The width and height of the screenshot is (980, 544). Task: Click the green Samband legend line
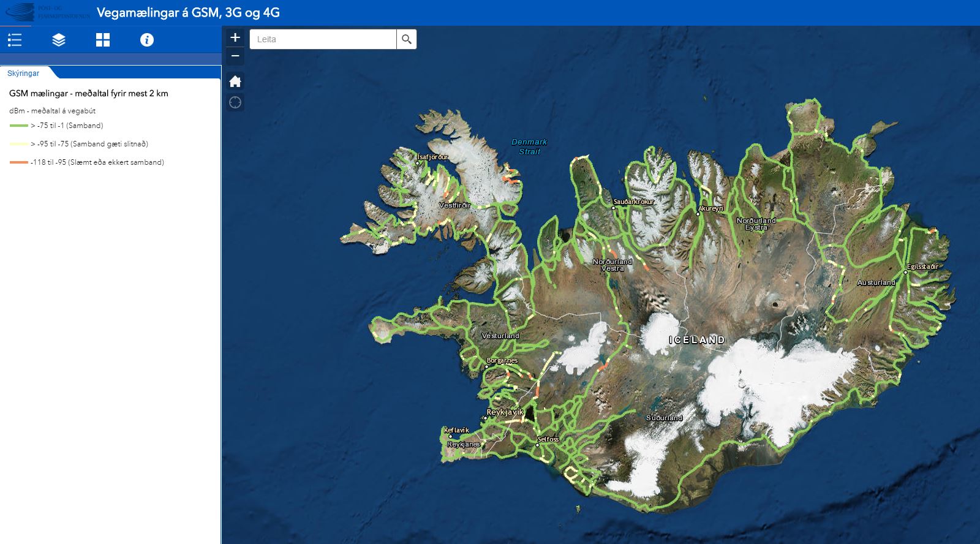(19, 126)
